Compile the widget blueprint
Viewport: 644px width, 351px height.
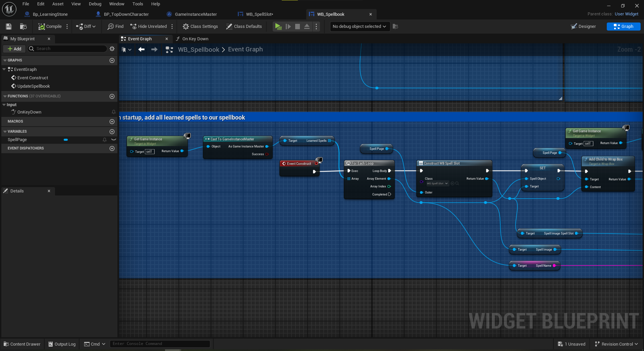coord(50,27)
